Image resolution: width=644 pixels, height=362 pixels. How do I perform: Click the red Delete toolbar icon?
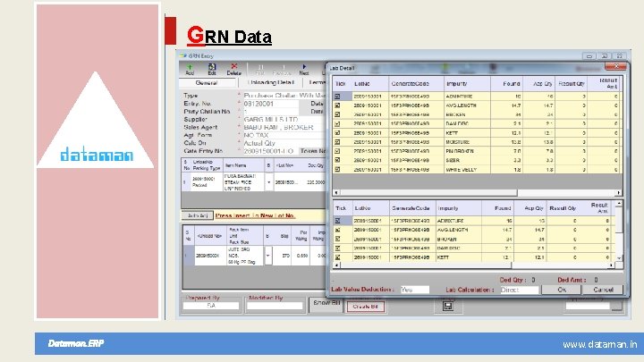(233, 69)
